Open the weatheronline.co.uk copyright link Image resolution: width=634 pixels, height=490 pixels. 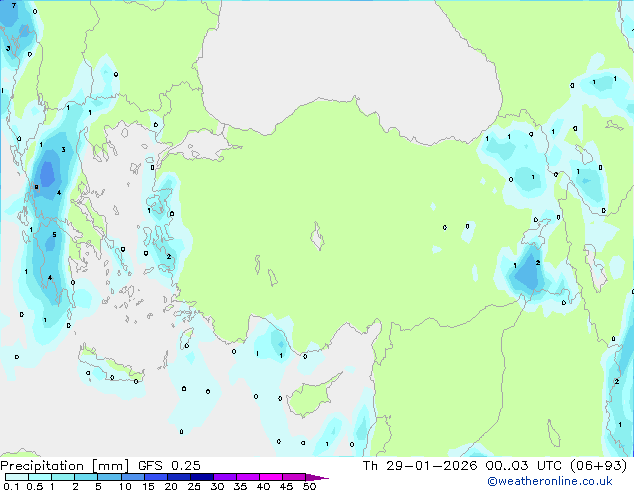(x=550, y=481)
